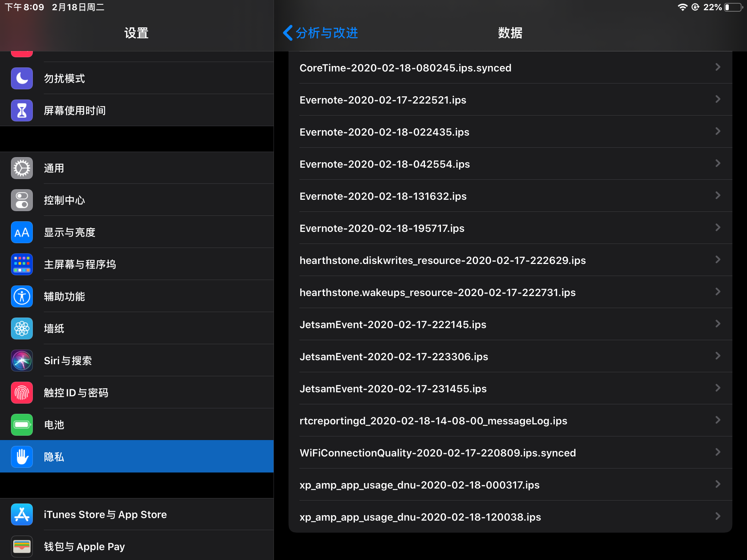Go back to 分析与改进

321,33
